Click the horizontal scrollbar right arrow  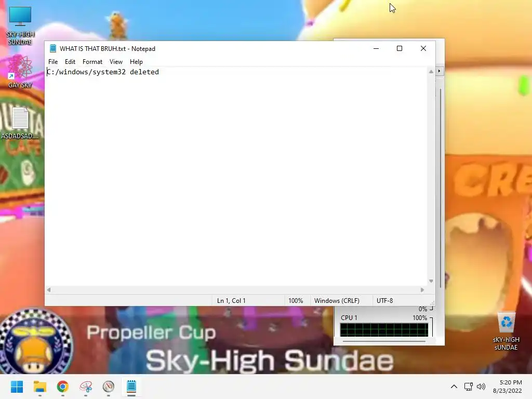pos(422,290)
